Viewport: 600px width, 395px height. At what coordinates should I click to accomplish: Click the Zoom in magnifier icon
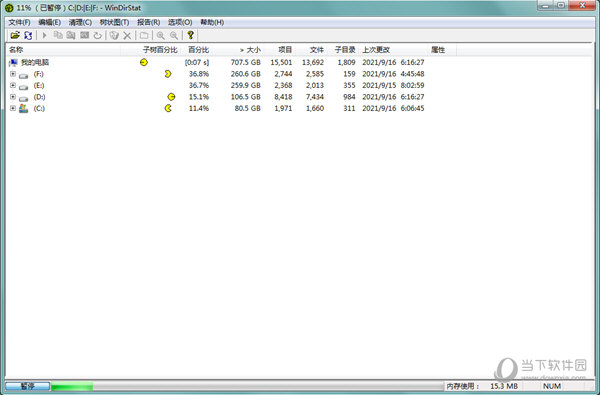(x=160, y=36)
